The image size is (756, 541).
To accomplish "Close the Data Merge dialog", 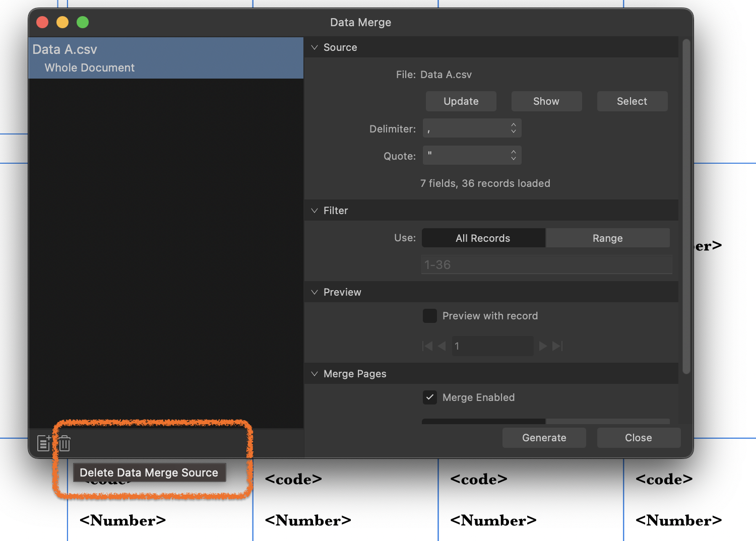I will 639,438.
